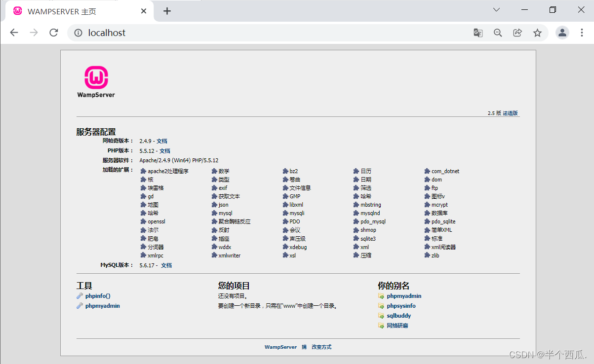Open the phpmyadmin alias link
This screenshot has height=364, width=594.
[404, 296]
